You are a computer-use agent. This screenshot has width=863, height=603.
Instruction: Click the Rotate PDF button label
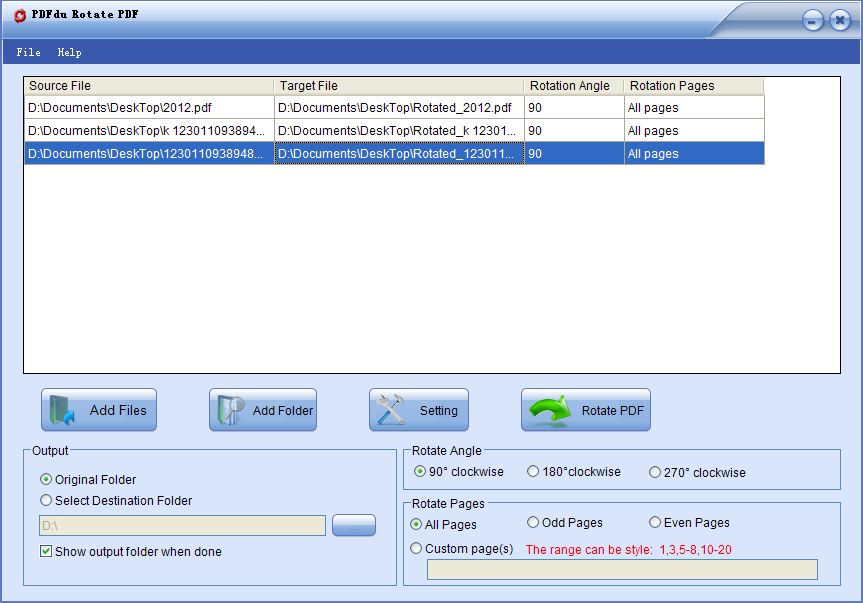coord(613,410)
